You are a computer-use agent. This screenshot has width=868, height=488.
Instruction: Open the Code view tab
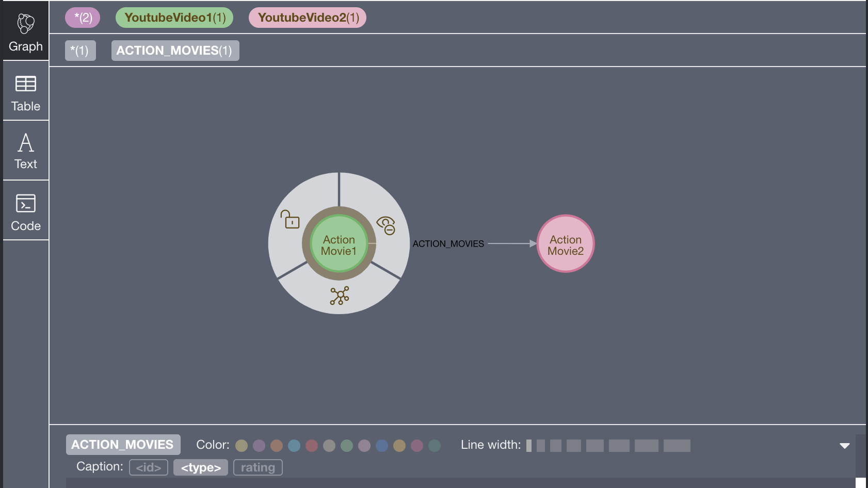point(26,212)
